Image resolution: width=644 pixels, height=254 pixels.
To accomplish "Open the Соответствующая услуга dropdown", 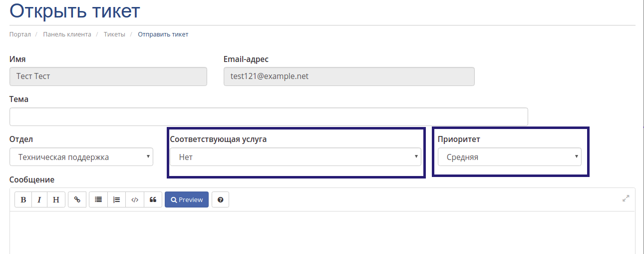I will coord(296,157).
